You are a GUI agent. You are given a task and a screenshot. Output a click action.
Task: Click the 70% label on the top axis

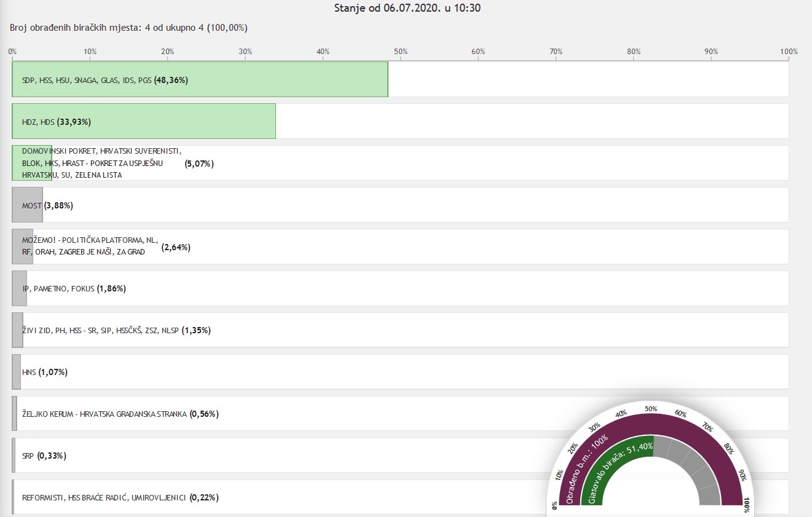tap(556, 52)
